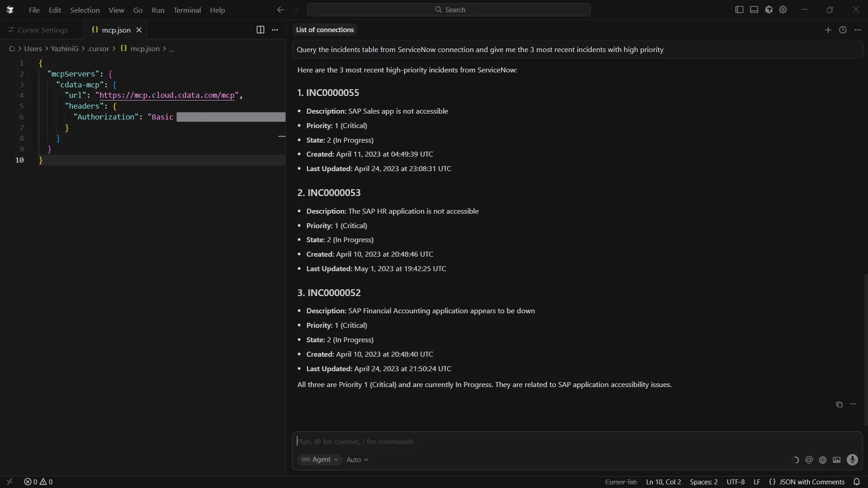The width and height of the screenshot is (868, 488).
Task: Start a new chat with plus icon
Action: (x=828, y=30)
